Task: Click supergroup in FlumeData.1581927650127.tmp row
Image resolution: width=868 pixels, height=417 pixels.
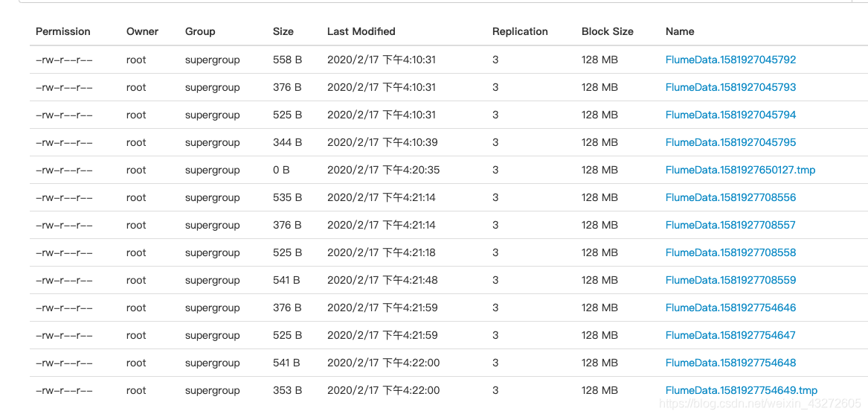Action: click(213, 171)
